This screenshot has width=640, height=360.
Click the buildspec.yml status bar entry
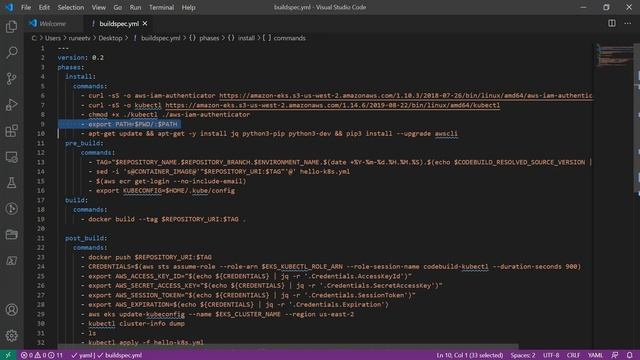[x=120, y=355]
